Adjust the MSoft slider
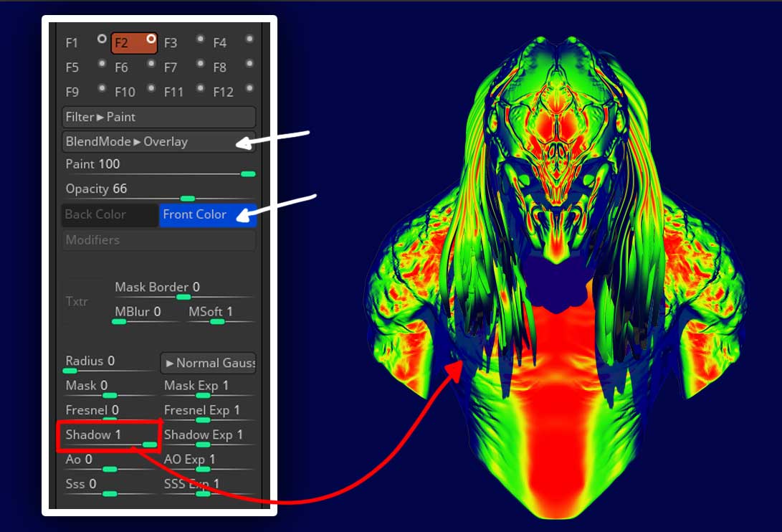The width and height of the screenshot is (782, 532). [220, 315]
